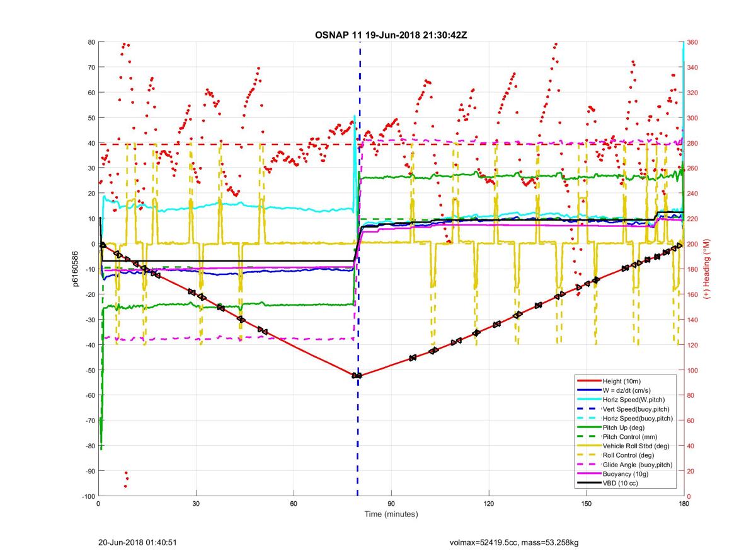Click the dashed magenta Glide Angle legend line sample
This screenshot has width=756, height=558.
tap(589, 465)
